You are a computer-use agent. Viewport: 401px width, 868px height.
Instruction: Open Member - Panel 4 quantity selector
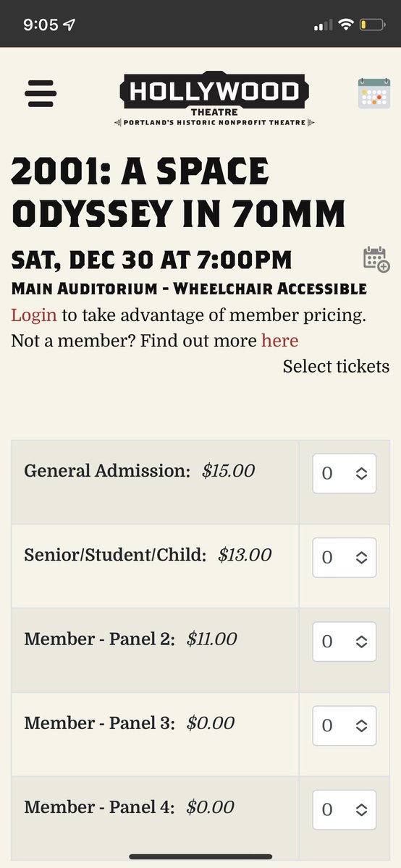click(x=345, y=809)
